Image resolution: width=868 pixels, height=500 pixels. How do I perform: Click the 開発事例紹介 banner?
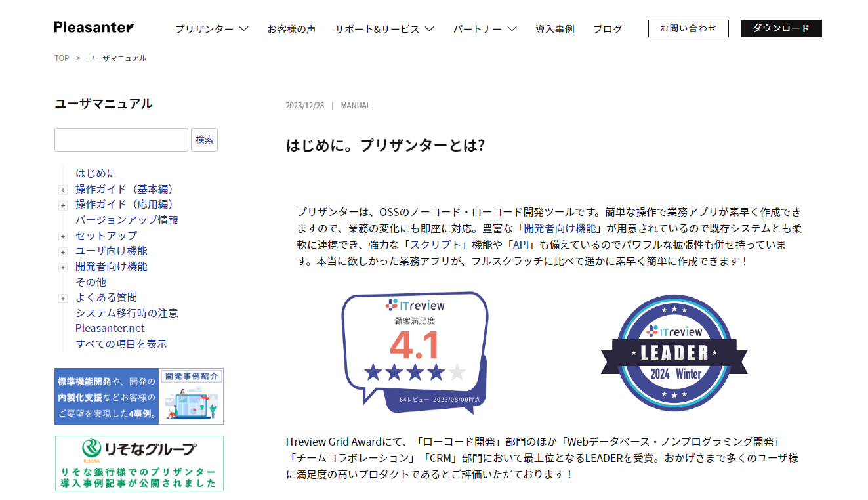tap(139, 396)
